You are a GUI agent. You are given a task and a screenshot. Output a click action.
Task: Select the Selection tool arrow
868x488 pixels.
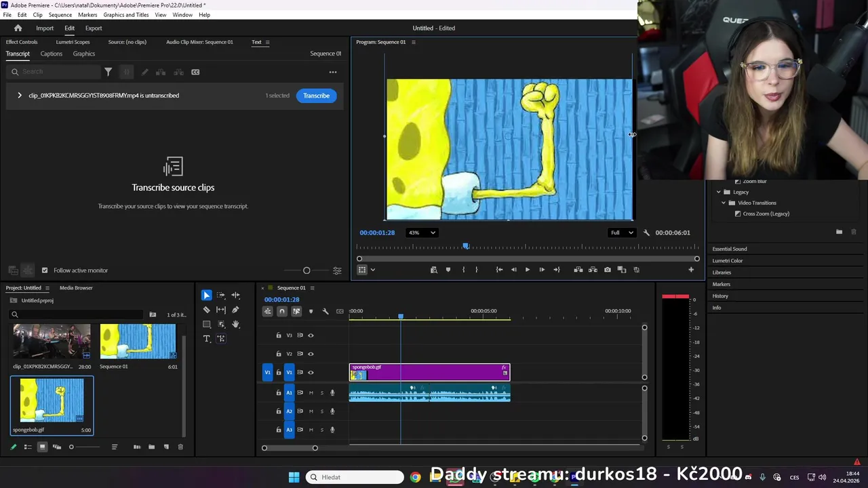206,296
